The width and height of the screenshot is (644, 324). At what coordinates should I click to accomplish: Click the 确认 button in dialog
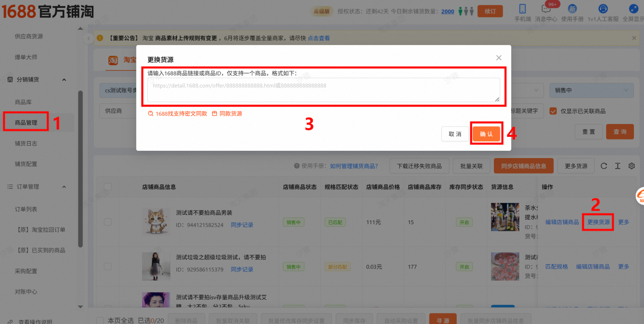486,134
